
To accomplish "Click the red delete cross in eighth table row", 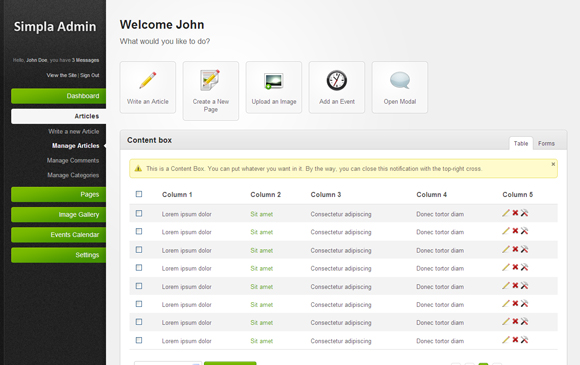I will click(x=515, y=340).
